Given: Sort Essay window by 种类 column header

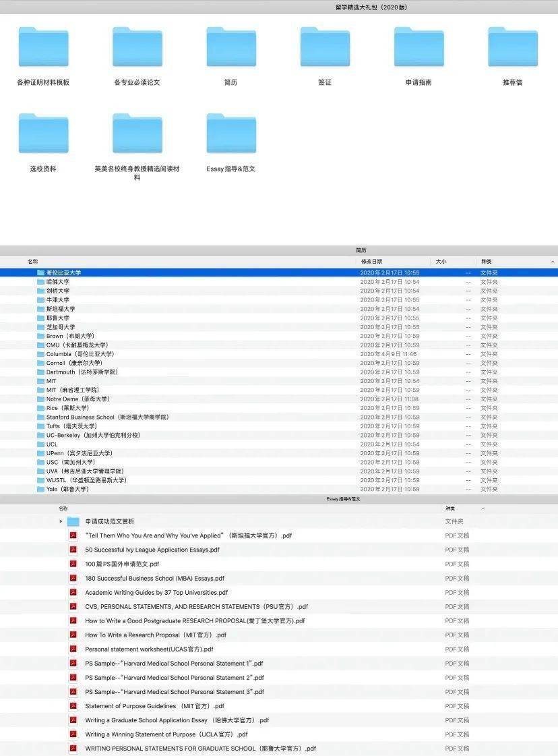Looking at the screenshot, I should [450, 508].
